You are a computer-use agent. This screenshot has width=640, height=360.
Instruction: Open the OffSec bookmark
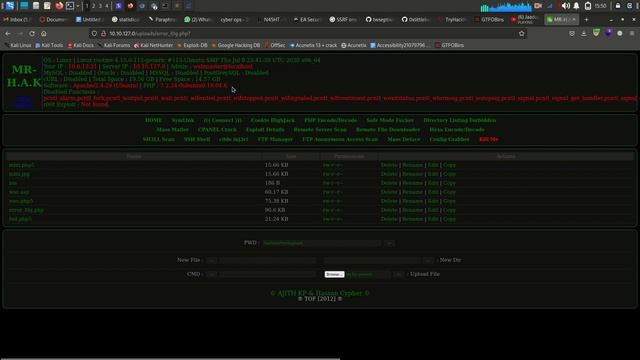(275, 45)
